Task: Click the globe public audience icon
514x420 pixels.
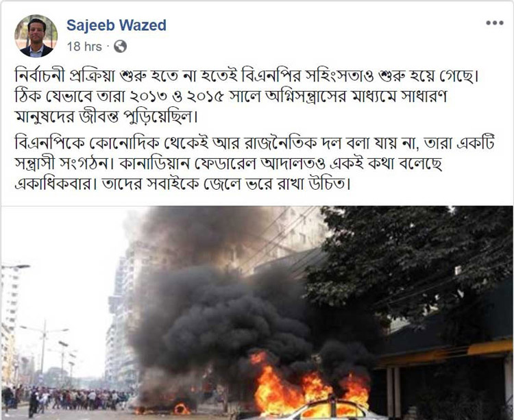Action: pyautogui.click(x=121, y=47)
